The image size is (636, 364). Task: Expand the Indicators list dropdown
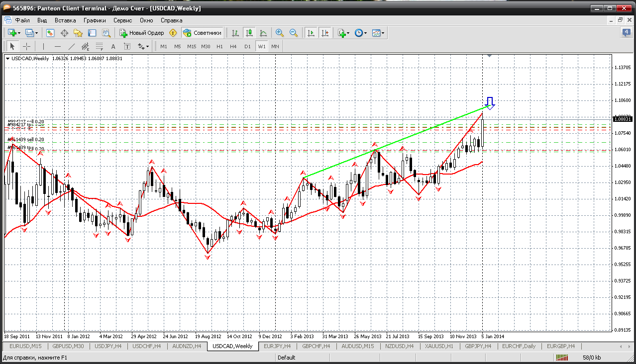click(x=343, y=33)
